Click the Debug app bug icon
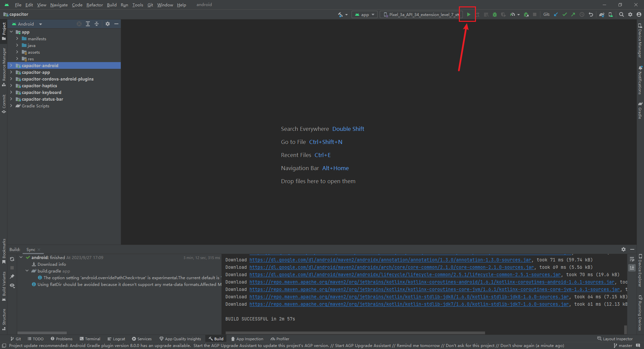 point(494,14)
